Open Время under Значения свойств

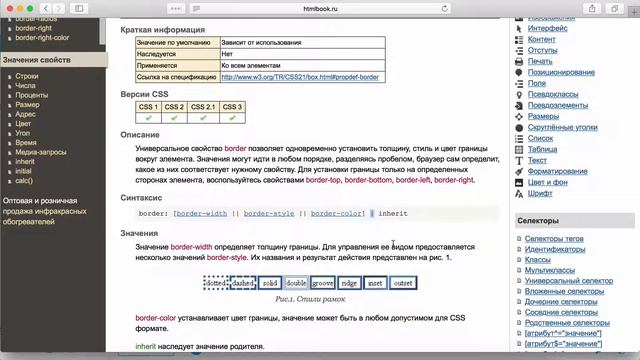point(26,143)
